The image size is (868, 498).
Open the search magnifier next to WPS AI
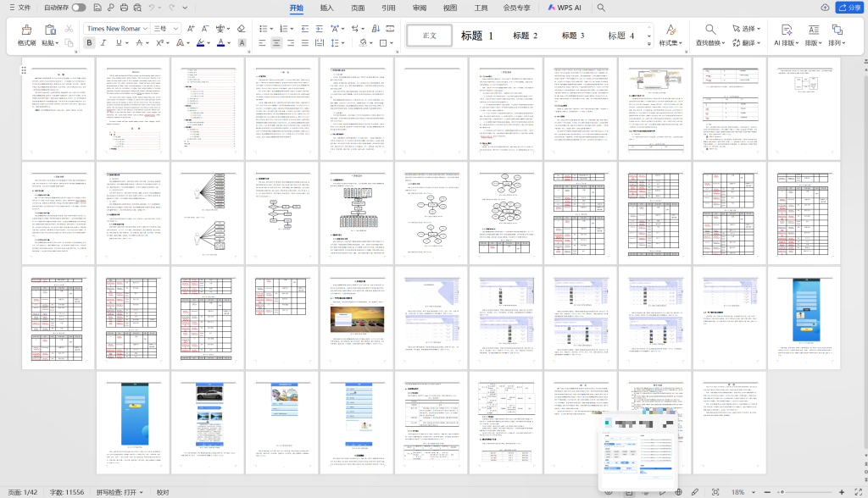601,8
